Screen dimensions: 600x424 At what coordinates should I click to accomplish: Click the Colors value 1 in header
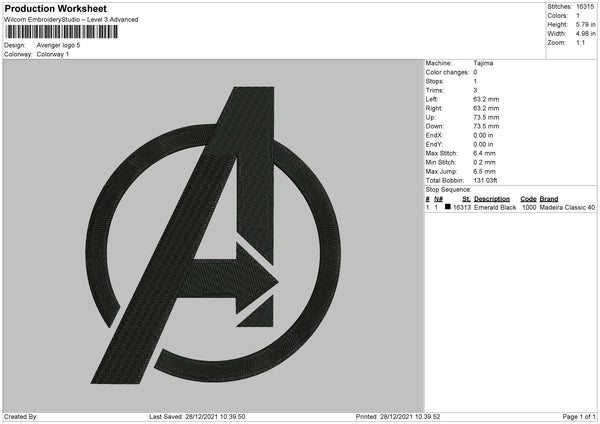coord(578,16)
